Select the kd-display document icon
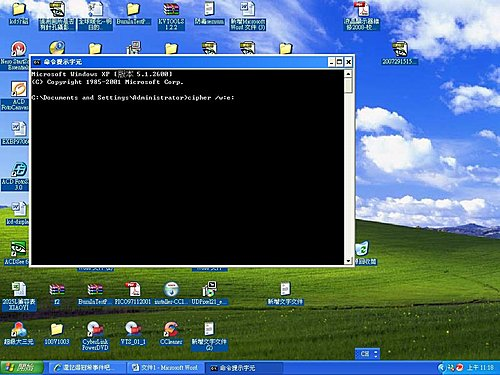The width and height of the screenshot is (500, 375). tap(17, 213)
